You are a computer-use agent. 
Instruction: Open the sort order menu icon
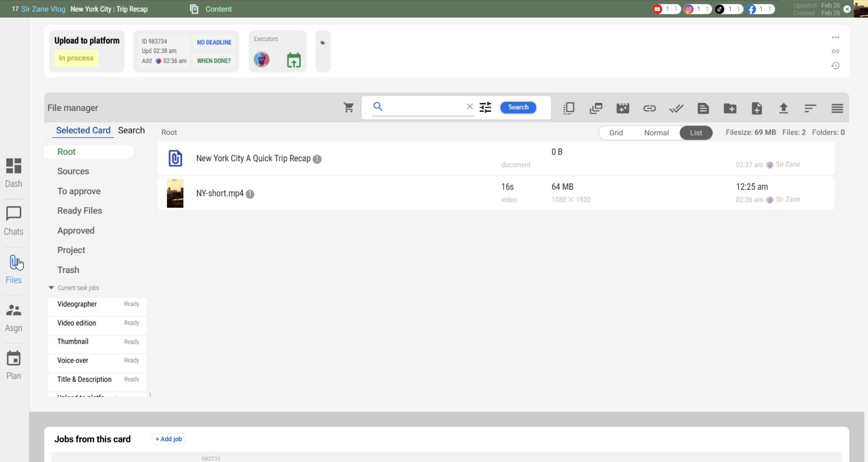tap(810, 109)
